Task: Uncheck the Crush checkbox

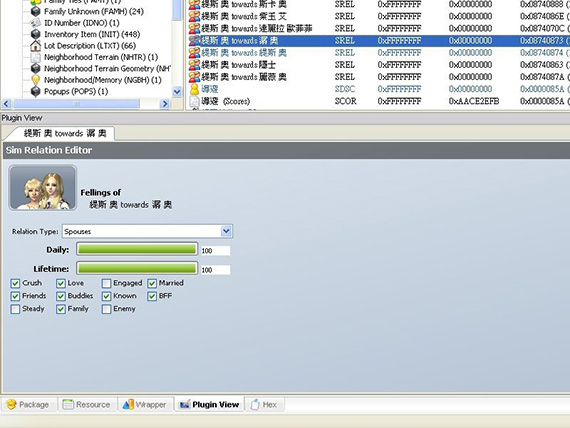Action: 15,283
